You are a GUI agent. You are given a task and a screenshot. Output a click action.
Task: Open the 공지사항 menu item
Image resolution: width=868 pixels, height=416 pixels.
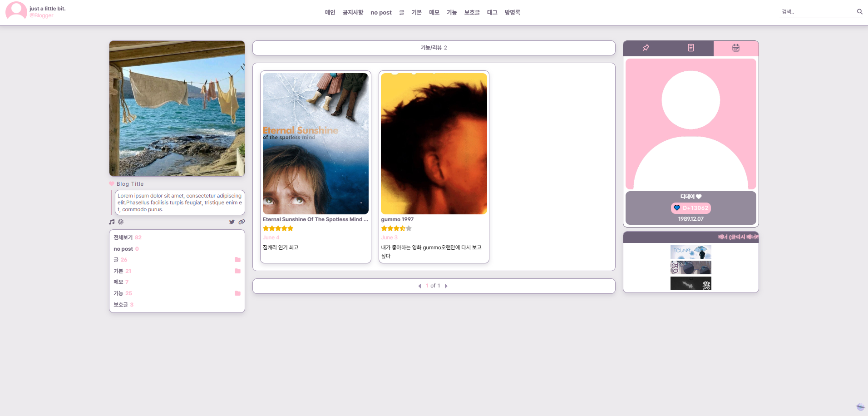click(353, 13)
